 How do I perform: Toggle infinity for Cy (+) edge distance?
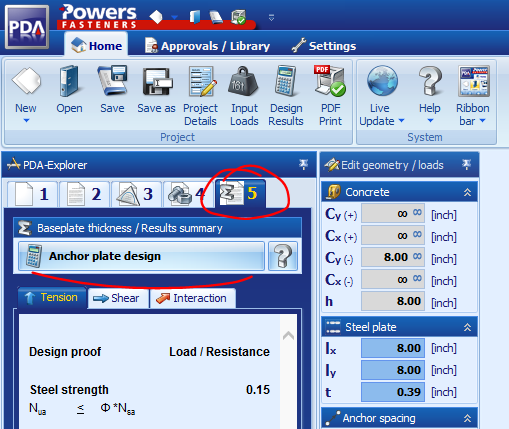[417, 212]
